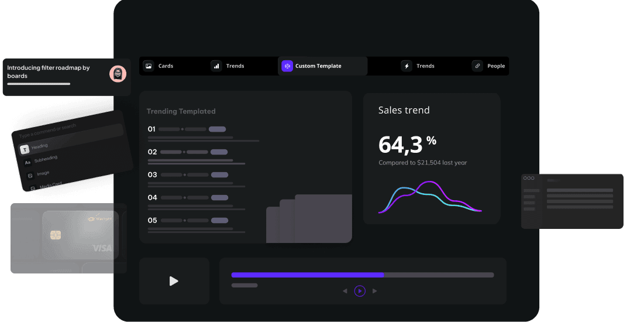Switch to the Custom Template tab
This screenshot has width=644, height=322.
coord(318,66)
